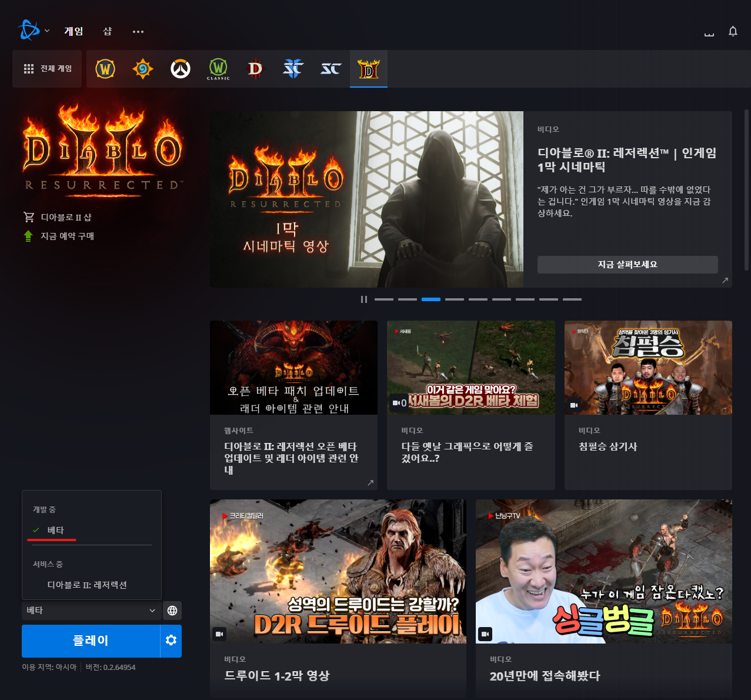Click the shopping cart icon
Image resolution: width=751 pixels, height=700 pixels.
pyautogui.click(x=28, y=217)
